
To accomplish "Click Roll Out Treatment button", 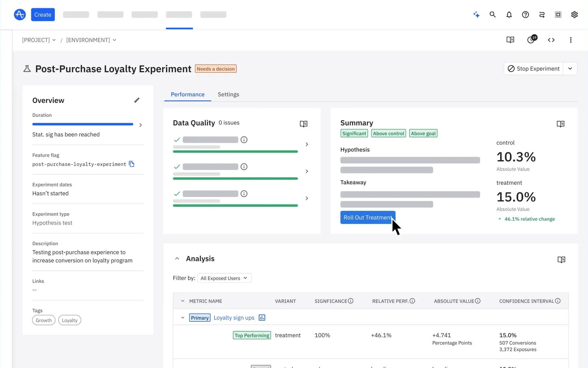I will (x=368, y=217).
